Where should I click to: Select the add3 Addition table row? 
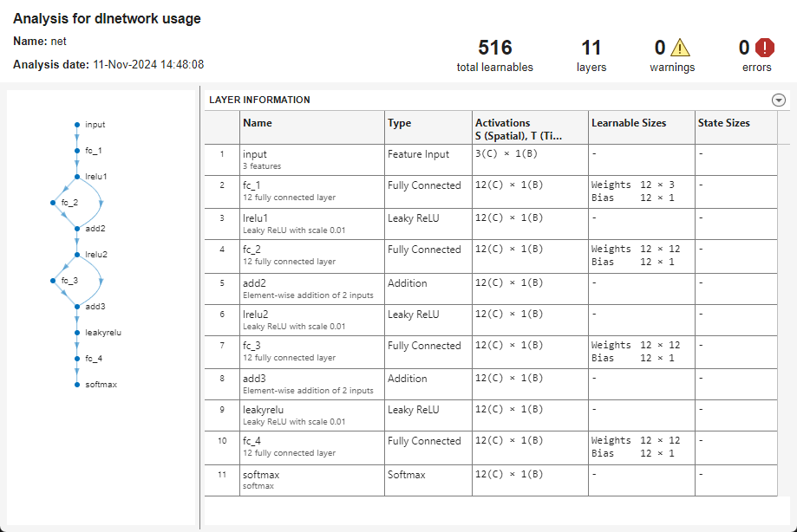(x=311, y=384)
